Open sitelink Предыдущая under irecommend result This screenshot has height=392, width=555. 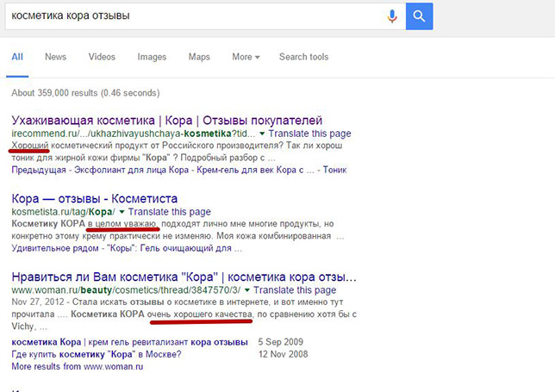[x=39, y=170]
